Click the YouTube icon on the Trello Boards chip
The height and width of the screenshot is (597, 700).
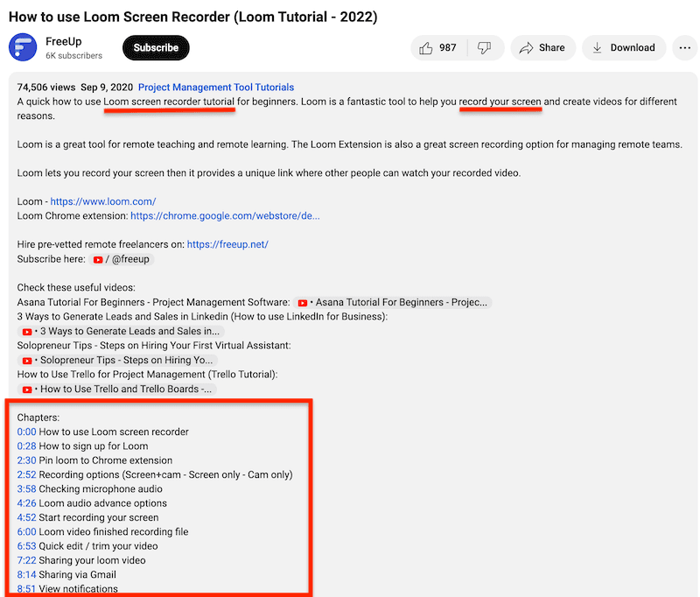(x=27, y=389)
